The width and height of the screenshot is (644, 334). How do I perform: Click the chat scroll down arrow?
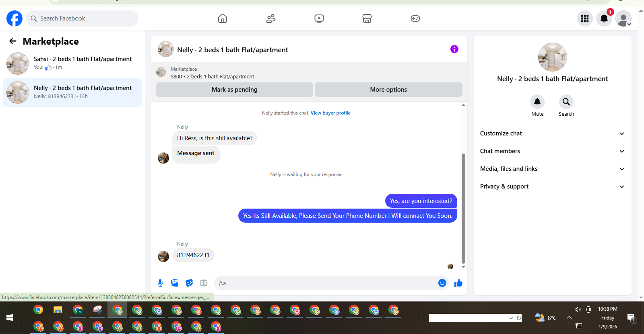coord(463,267)
